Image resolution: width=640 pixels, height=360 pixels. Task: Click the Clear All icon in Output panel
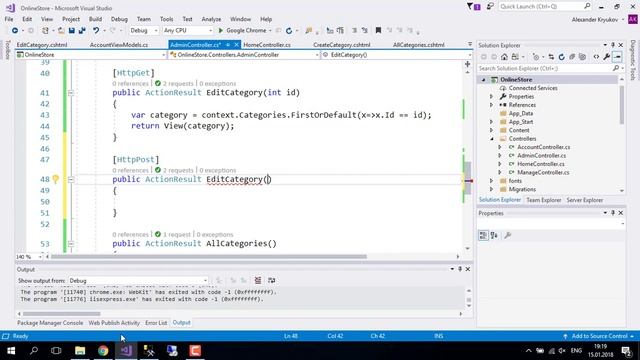(x=258, y=280)
